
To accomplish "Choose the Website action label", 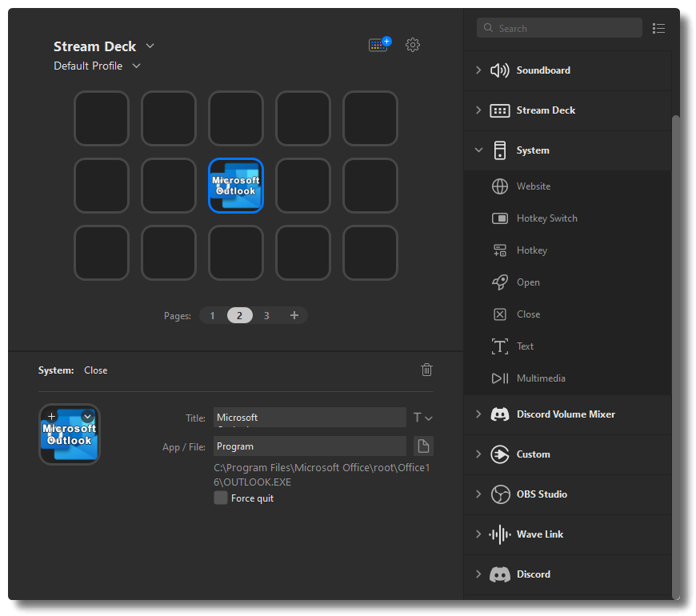I will click(534, 186).
